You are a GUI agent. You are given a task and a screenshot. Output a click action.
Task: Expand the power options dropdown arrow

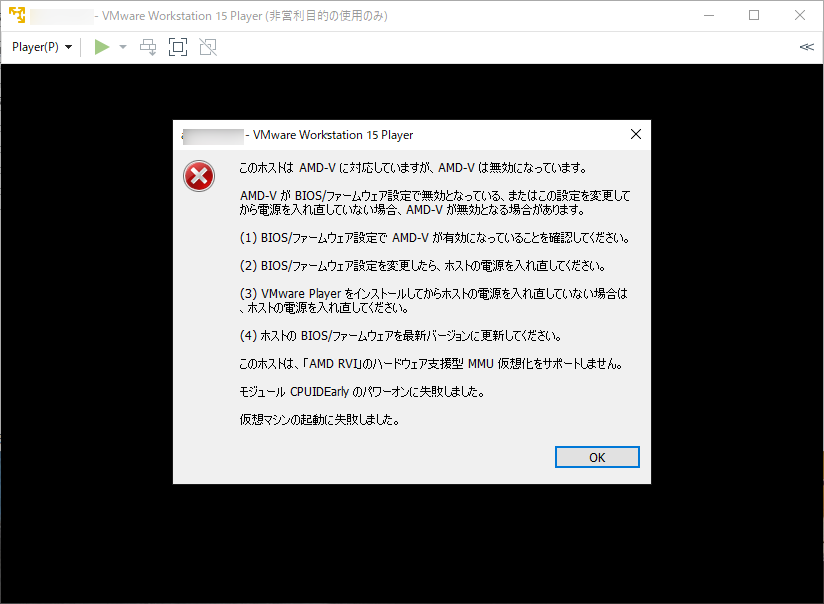pyautogui.click(x=123, y=47)
